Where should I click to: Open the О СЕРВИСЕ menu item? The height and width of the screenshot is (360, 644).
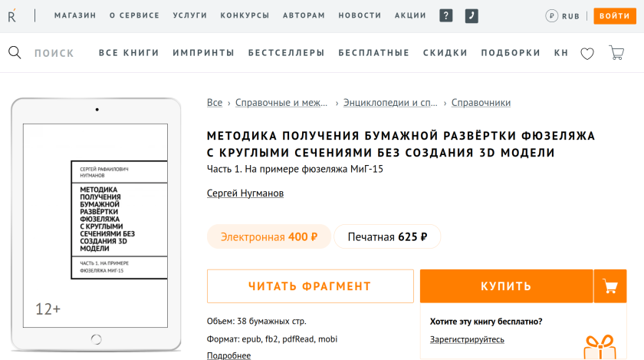click(134, 15)
